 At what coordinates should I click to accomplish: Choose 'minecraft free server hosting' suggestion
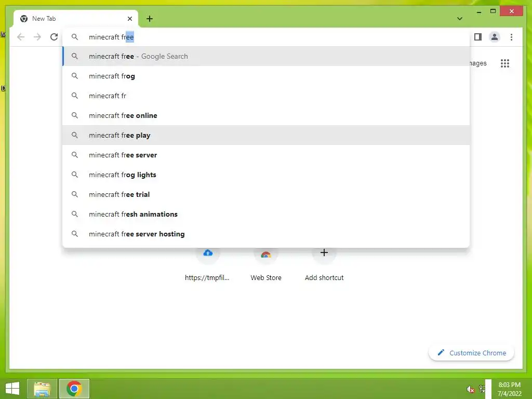[x=267, y=234]
